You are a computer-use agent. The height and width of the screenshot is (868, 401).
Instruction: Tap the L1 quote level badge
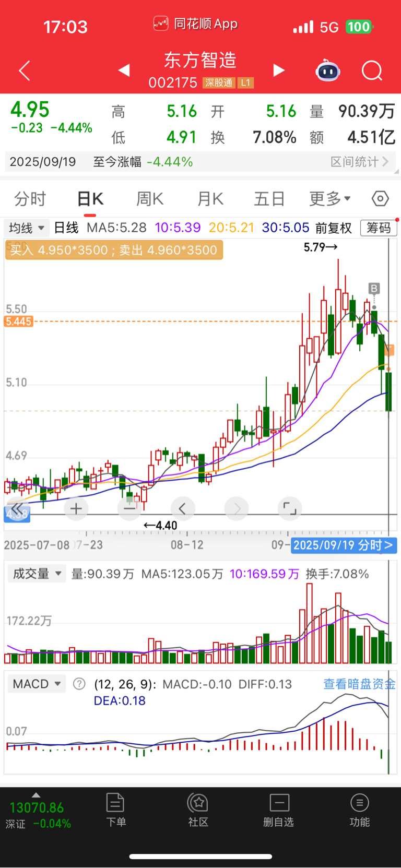tap(245, 83)
